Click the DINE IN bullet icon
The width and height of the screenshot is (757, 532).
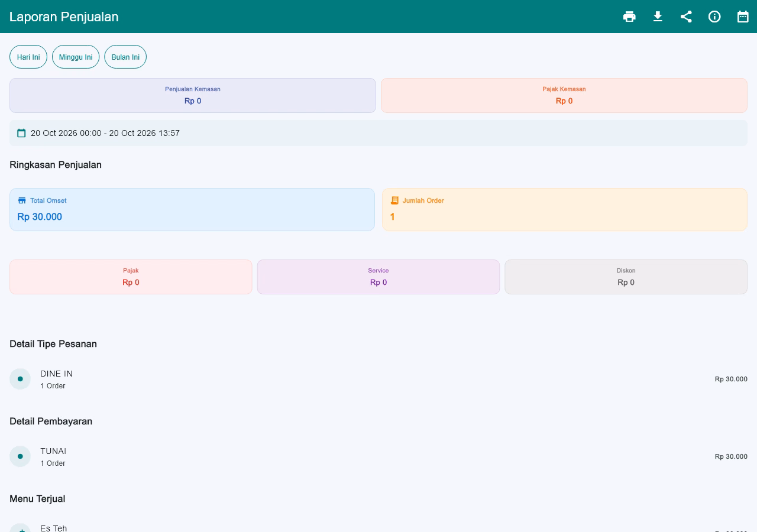click(x=20, y=379)
